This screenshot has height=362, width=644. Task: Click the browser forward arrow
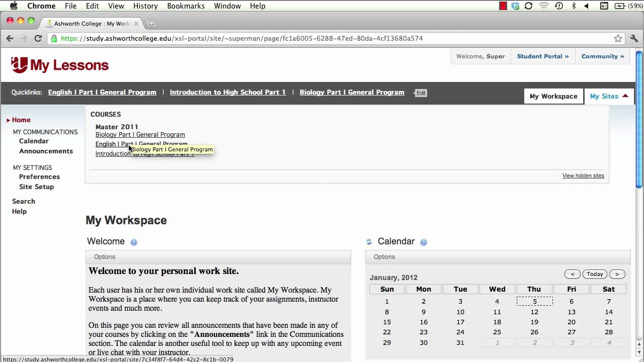click(x=24, y=38)
